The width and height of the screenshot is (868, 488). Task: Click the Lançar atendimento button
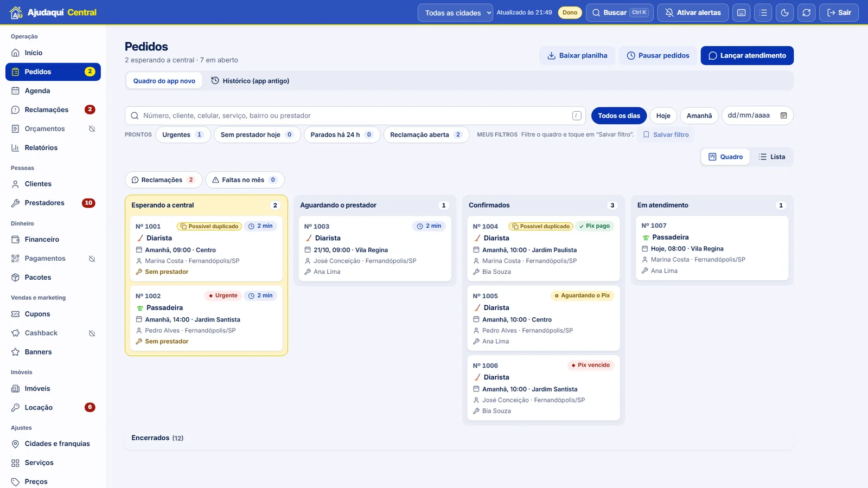click(x=747, y=55)
